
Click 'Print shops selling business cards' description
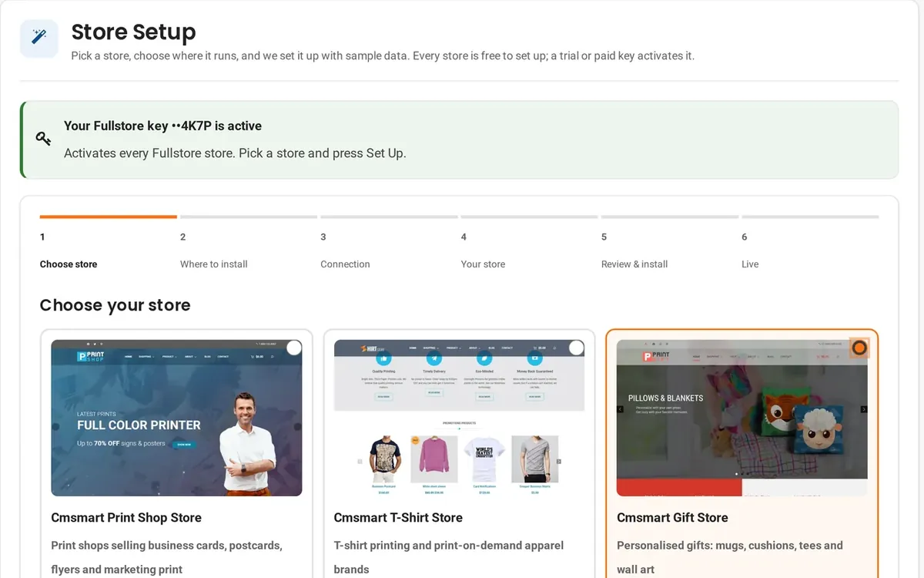tap(166, 557)
